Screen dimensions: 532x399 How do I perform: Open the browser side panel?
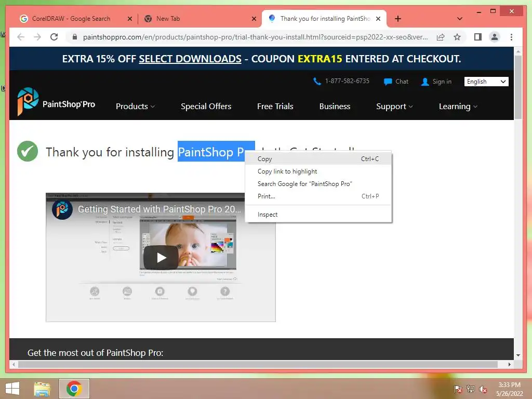tap(478, 37)
